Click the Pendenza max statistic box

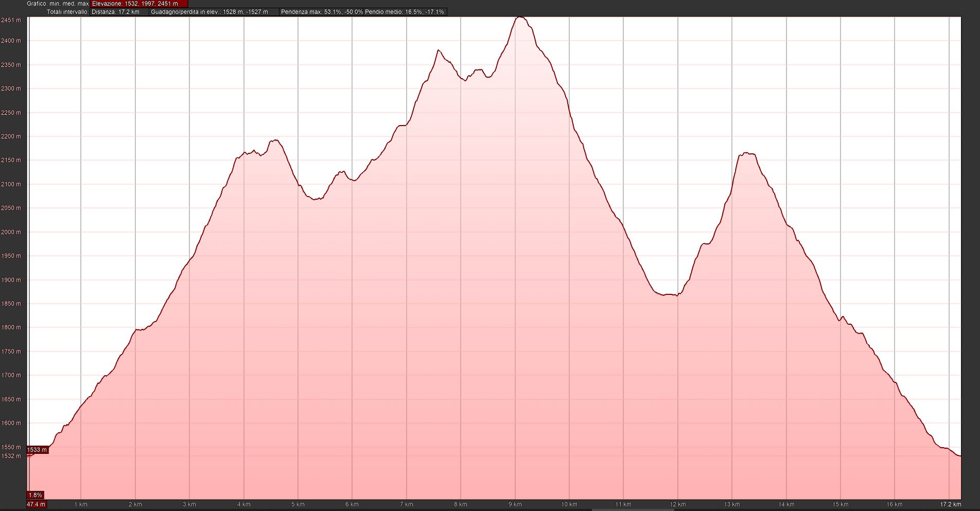click(321, 12)
